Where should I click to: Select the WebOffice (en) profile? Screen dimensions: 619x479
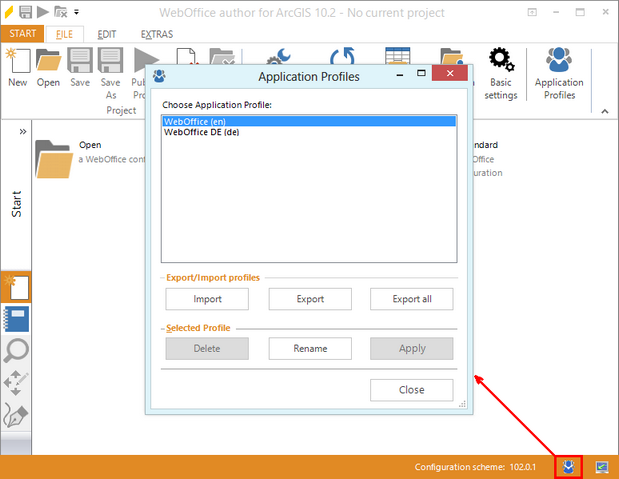click(x=309, y=121)
